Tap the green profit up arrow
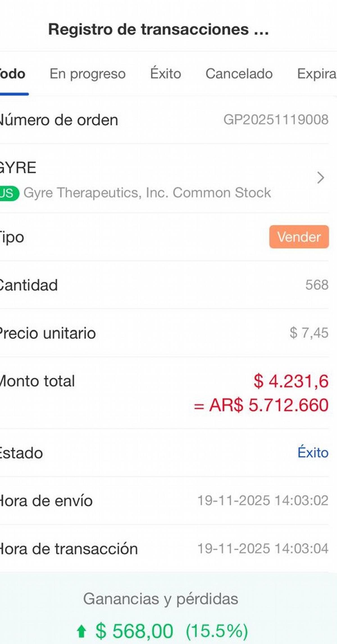 coord(81,631)
